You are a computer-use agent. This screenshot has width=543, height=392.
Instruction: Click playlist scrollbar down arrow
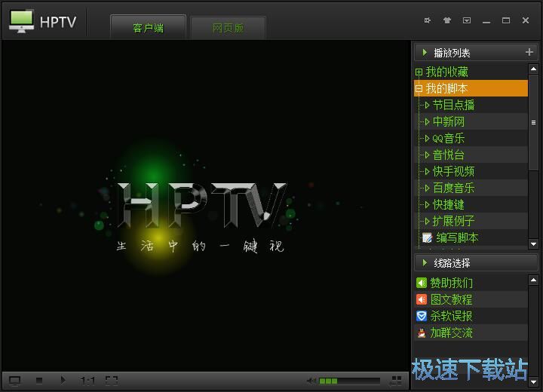point(533,243)
